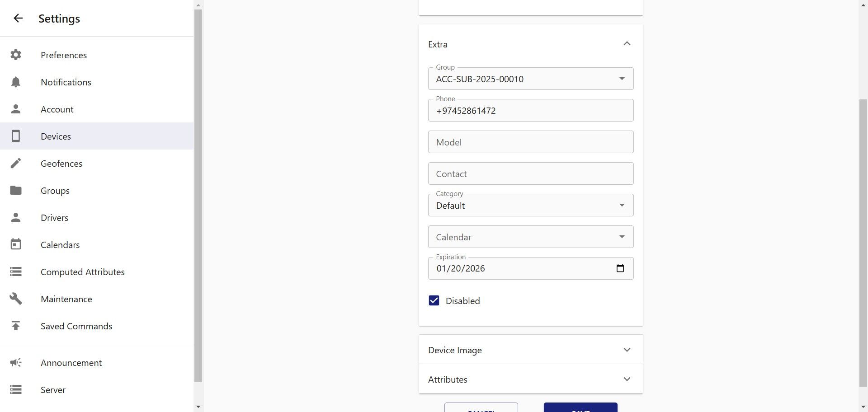Uncheck the Disabled checkbox
The width and height of the screenshot is (868, 412).
click(x=434, y=301)
